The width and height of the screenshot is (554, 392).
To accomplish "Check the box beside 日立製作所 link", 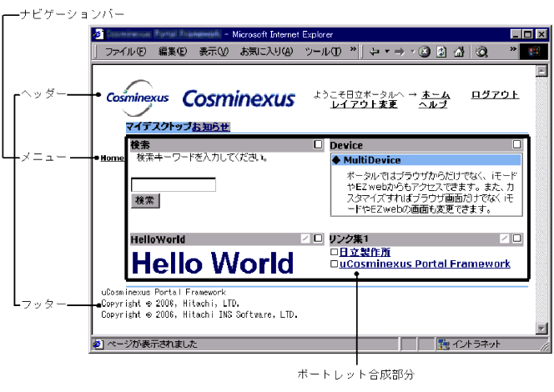I will (334, 252).
